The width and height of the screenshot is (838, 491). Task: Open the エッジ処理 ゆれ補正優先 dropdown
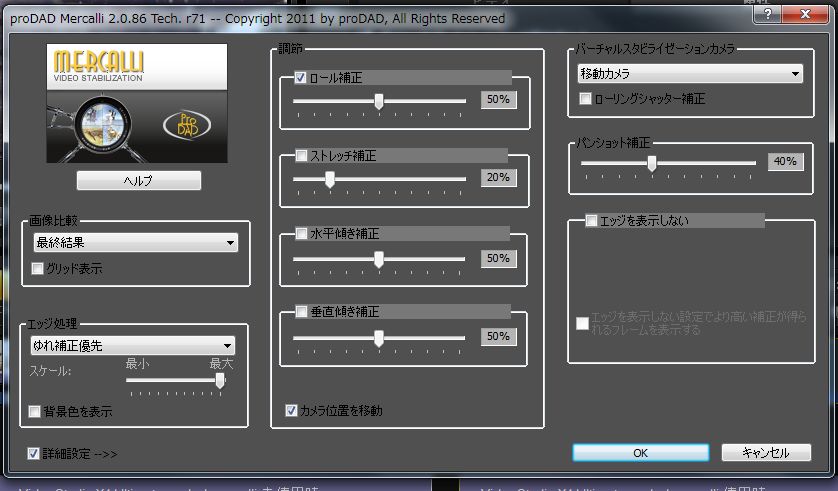coord(133,346)
